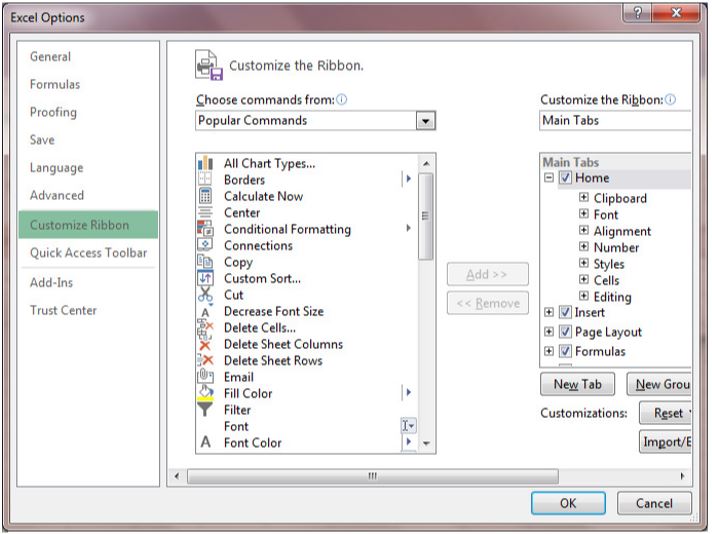Click the Conditional Formatting icon
This screenshot has height=534, width=712.
(205, 228)
